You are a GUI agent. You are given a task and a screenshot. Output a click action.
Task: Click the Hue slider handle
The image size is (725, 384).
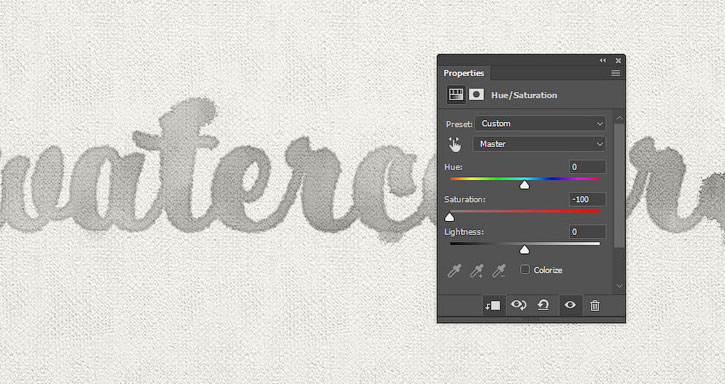pos(524,185)
